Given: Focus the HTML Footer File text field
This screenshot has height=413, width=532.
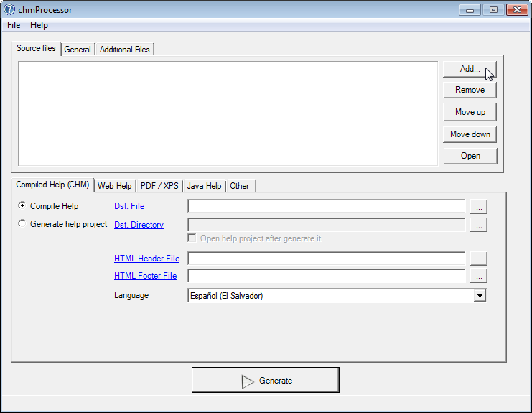Looking at the screenshot, I should pos(327,276).
